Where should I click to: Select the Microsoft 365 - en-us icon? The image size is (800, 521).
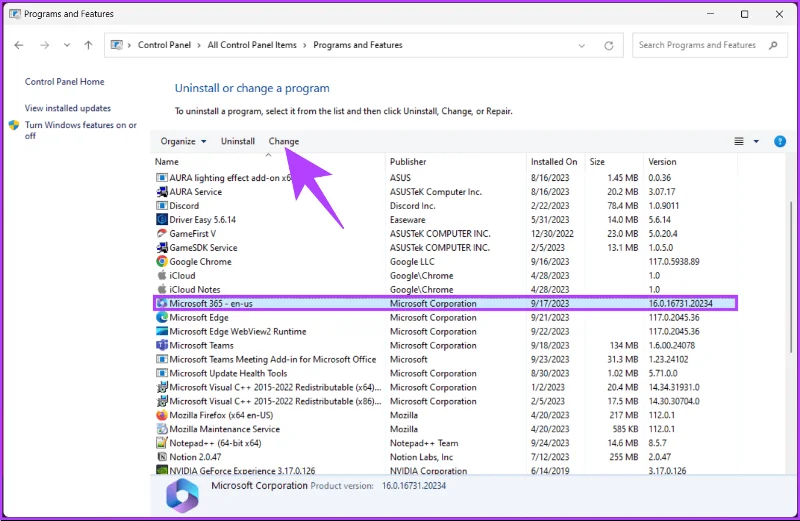pyautogui.click(x=162, y=303)
